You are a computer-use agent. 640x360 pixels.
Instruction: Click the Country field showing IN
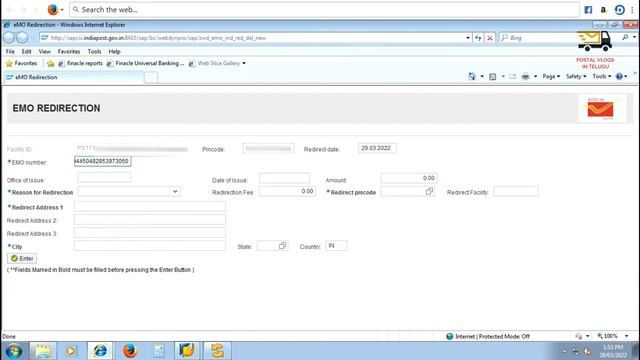tap(337, 246)
